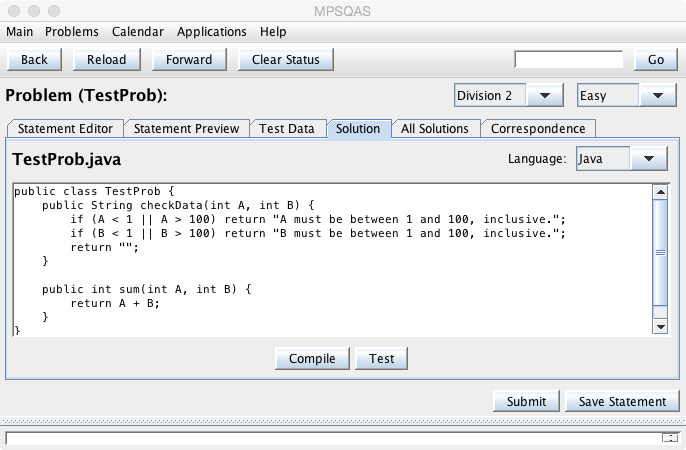Open the Division 2 dropdown

pyautogui.click(x=507, y=96)
